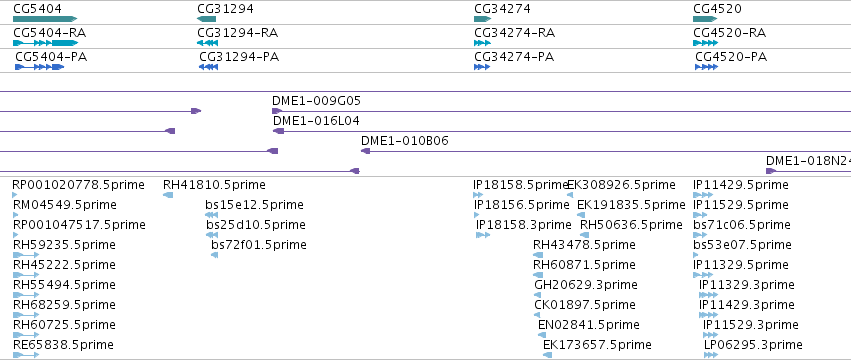Click the LP06295.3prime EST label
This screenshot has width=851, height=360.
pyautogui.click(x=753, y=345)
